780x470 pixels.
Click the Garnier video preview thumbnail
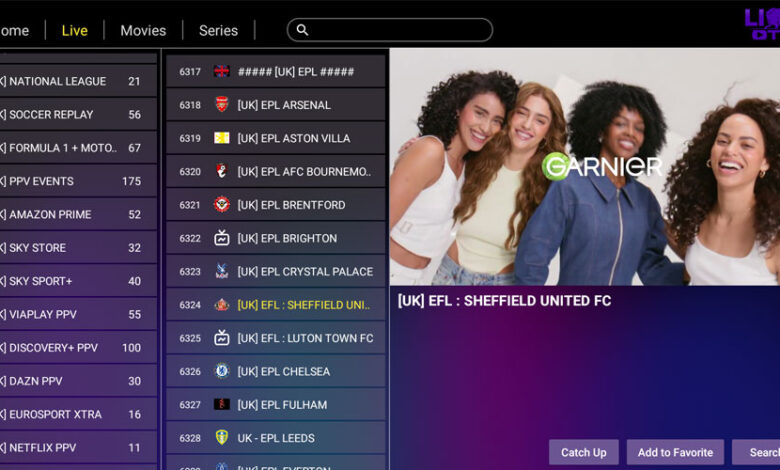point(584,167)
